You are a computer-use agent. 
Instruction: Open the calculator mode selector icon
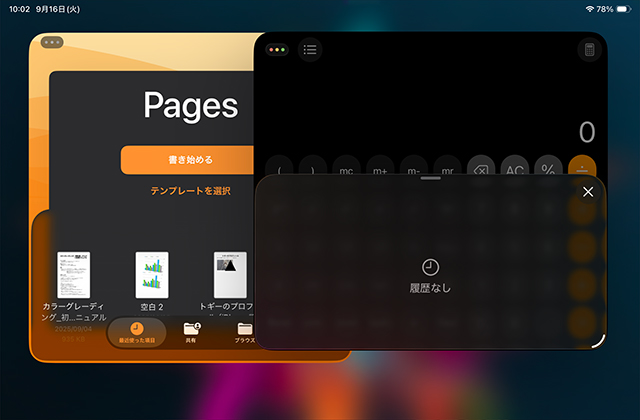589,50
